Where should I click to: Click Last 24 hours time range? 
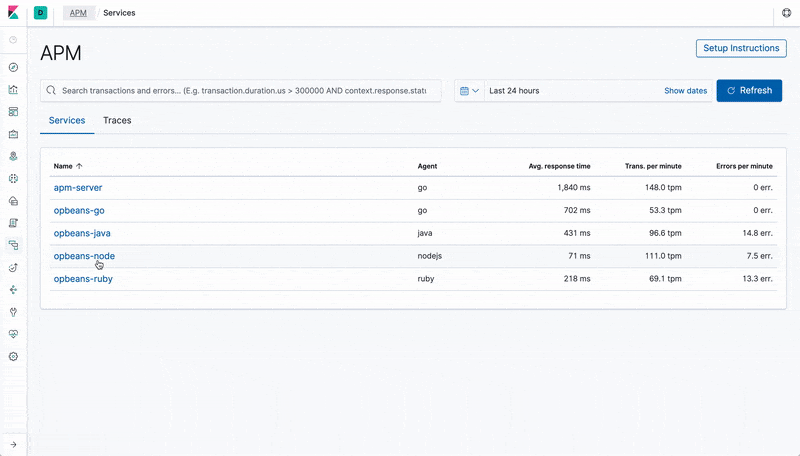(514, 91)
